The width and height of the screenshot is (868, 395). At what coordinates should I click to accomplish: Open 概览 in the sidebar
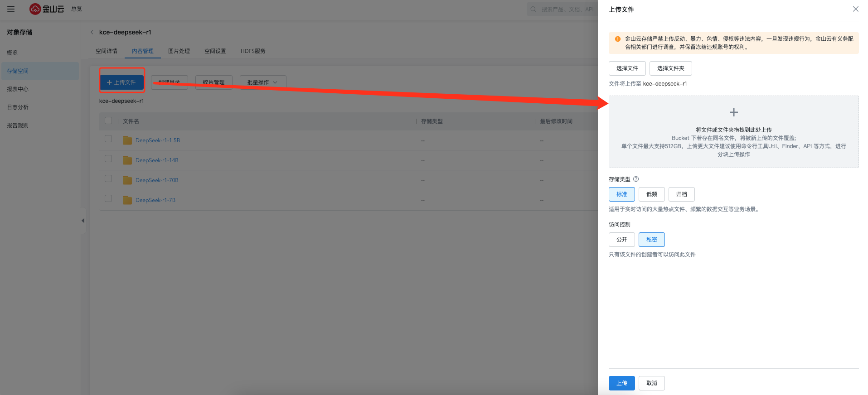coord(39,53)
